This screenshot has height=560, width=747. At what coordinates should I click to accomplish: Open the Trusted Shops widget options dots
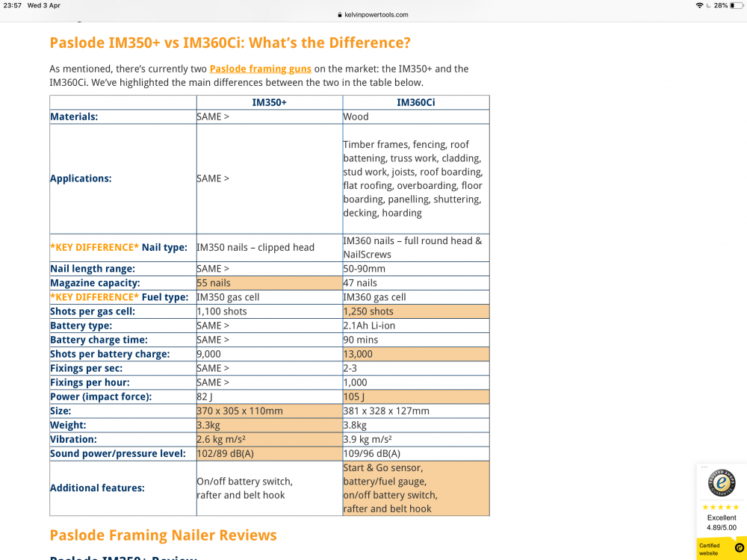[x=704, y=467]
